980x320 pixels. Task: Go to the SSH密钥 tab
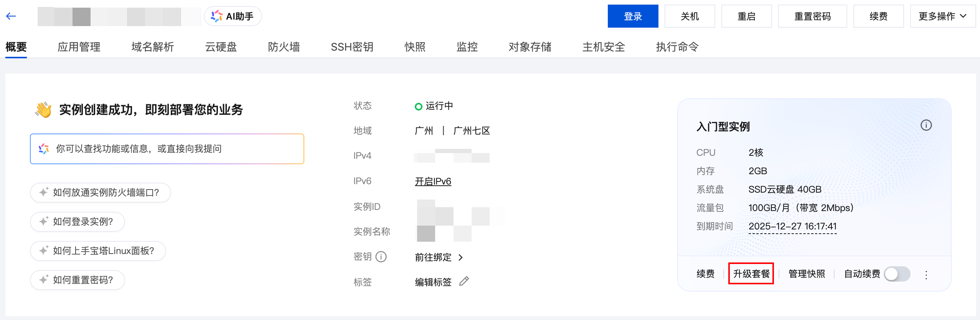point(352,47)
